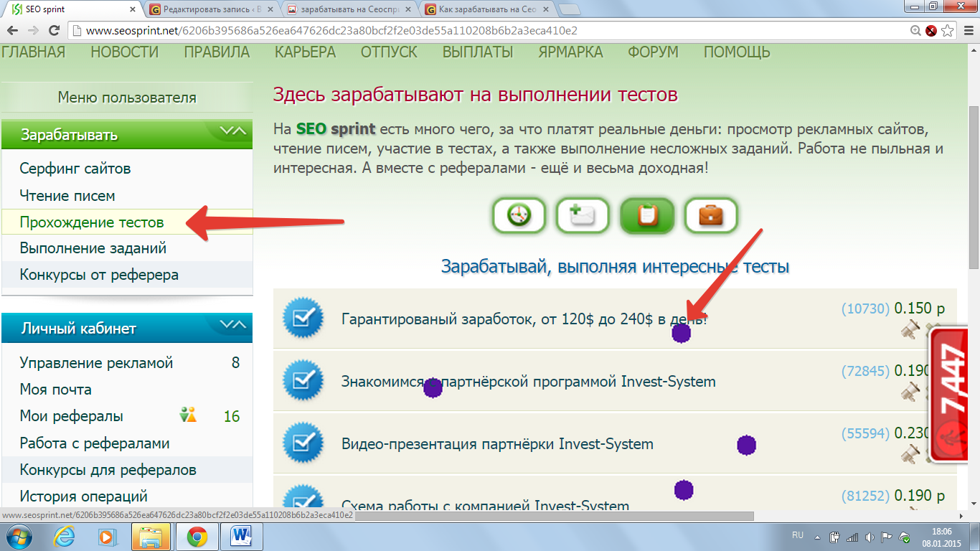Viewport: 980px width, 551px height.
Task: Click the volume speaker icon in system tray
Action: coord(870,537)
